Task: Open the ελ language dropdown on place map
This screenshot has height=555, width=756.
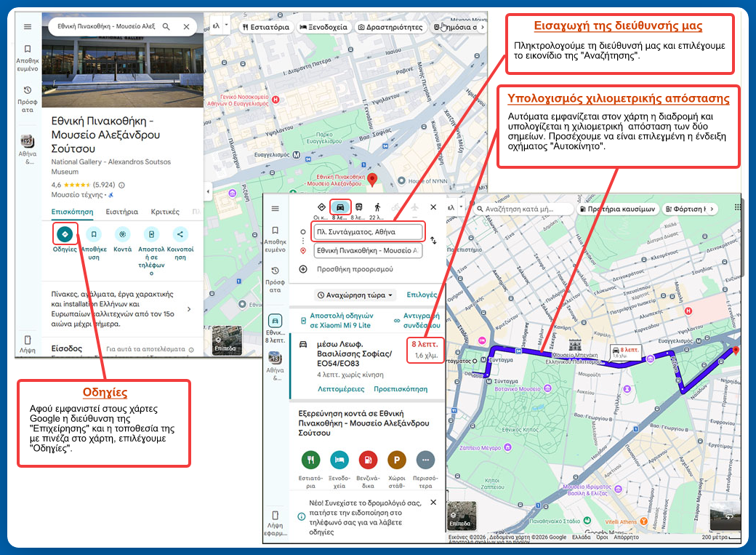Action: pyautogui.click(x=220, y=25)
